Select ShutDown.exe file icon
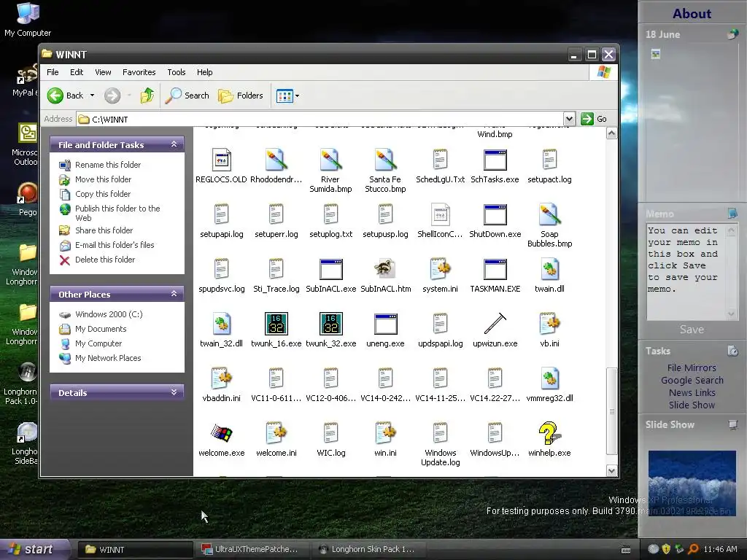The height and width of the screenshot is (560, 747). coord(495,215)
